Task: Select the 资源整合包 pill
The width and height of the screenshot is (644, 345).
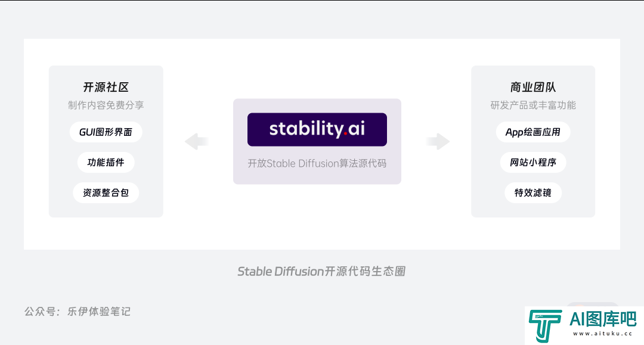Action: [x=106, y=193]
